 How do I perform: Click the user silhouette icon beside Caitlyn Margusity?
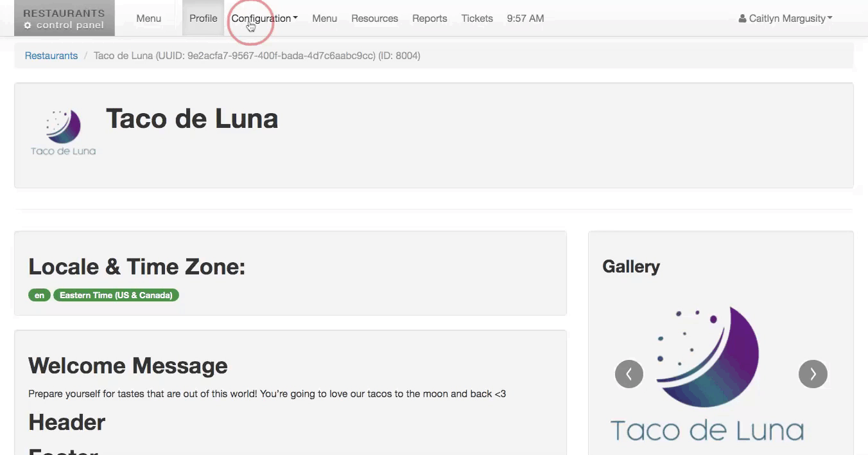click(x=742, y=19)
